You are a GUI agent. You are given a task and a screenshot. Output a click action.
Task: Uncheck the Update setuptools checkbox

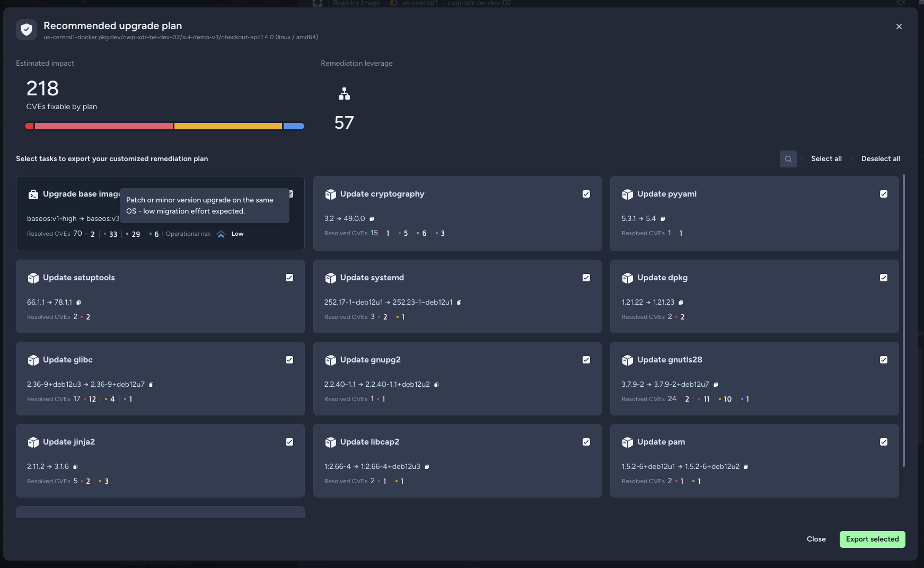click(x=289, y=278)
